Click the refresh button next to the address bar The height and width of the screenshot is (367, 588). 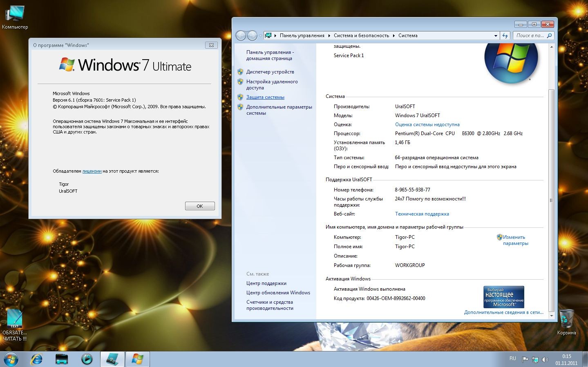coord(505,36)
